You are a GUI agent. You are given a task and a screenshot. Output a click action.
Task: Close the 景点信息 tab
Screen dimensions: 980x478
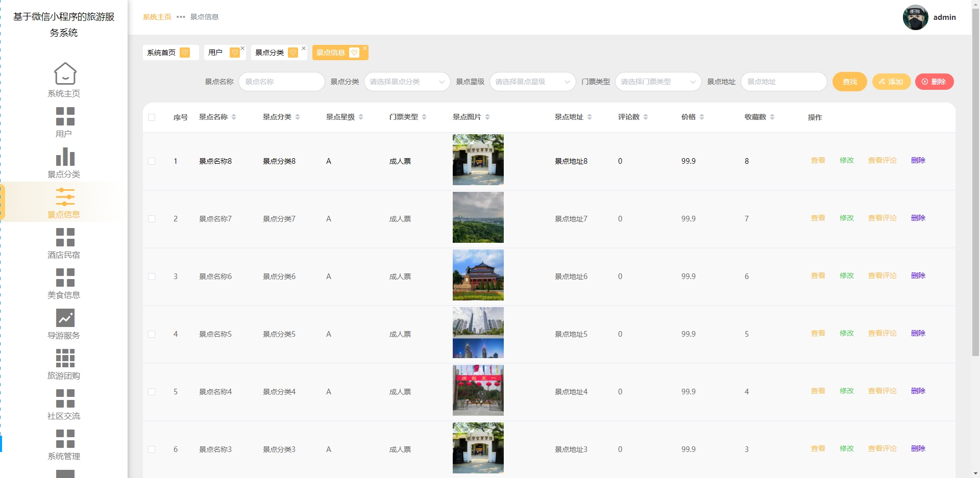pyautogui.click(x=365, y=48)
